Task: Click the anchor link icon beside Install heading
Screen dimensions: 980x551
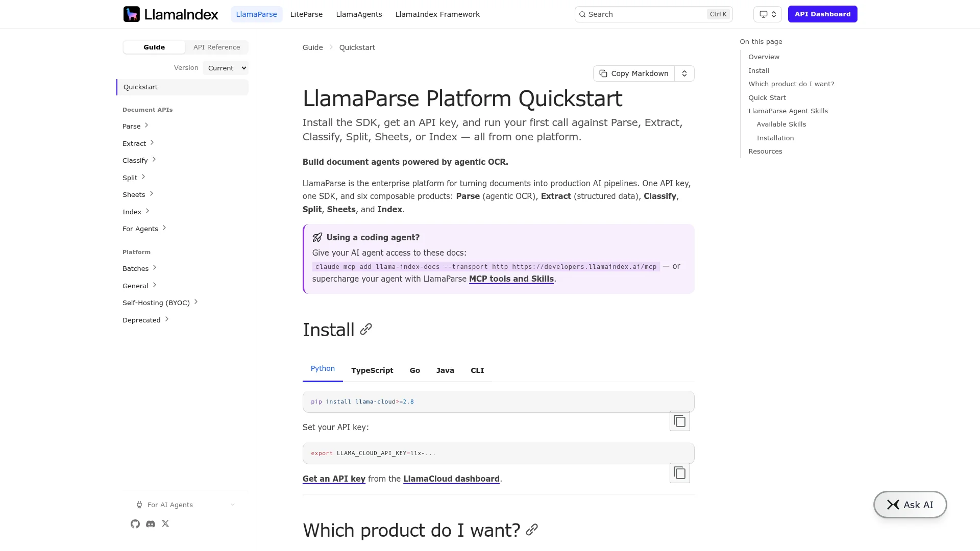Action: 366,330
